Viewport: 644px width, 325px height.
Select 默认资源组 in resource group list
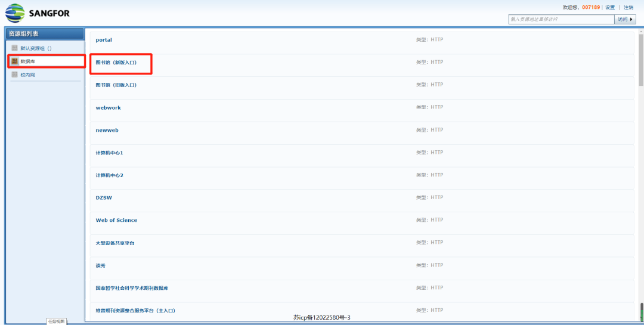click(36, 48)
